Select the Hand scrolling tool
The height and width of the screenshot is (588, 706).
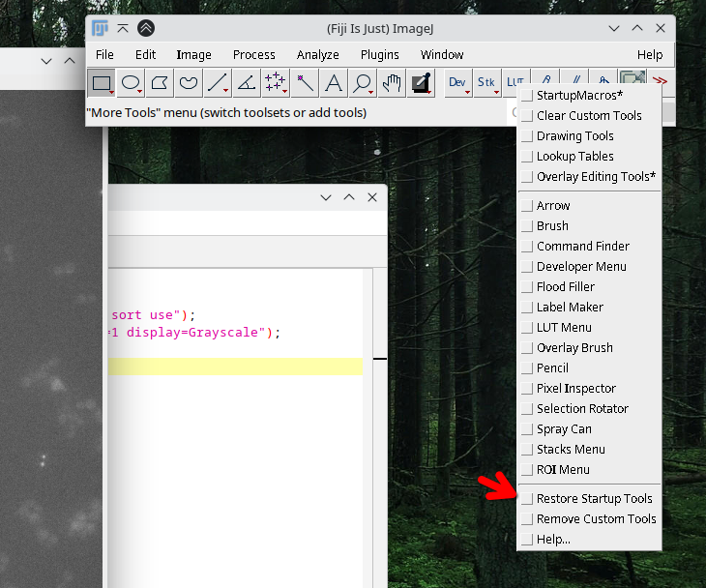pyautogui.click(x=391, y=83)
